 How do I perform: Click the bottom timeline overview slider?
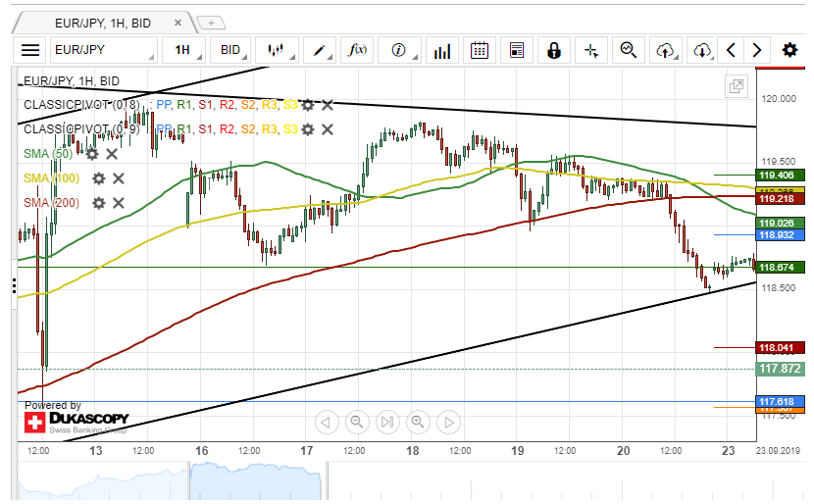(255, 480)
